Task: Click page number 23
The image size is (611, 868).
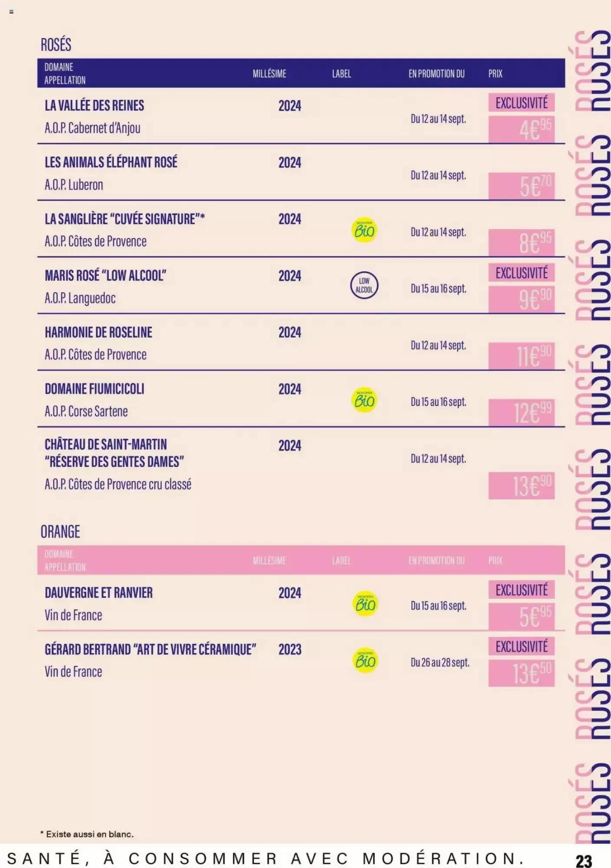Action: click(584, 861)
